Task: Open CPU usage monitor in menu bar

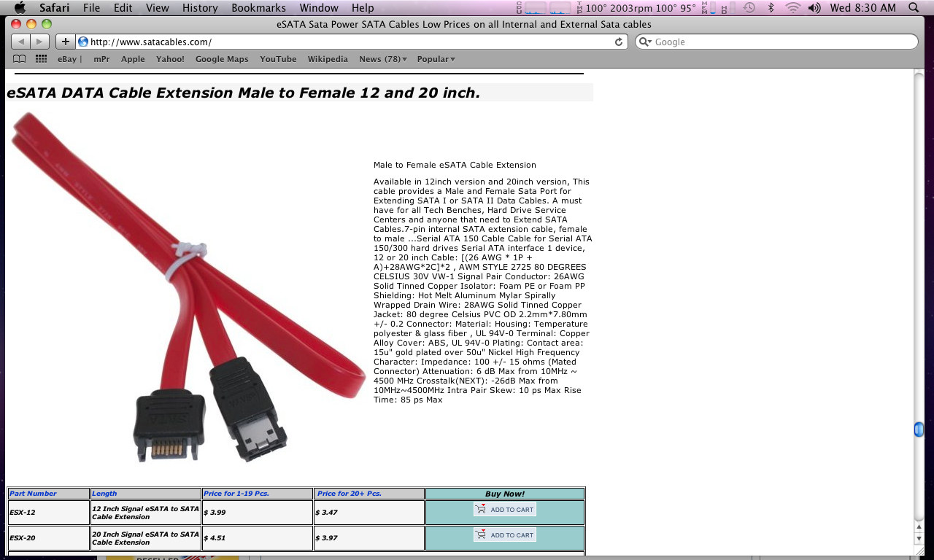Action: pyautogui.click(x=544, y=8)
